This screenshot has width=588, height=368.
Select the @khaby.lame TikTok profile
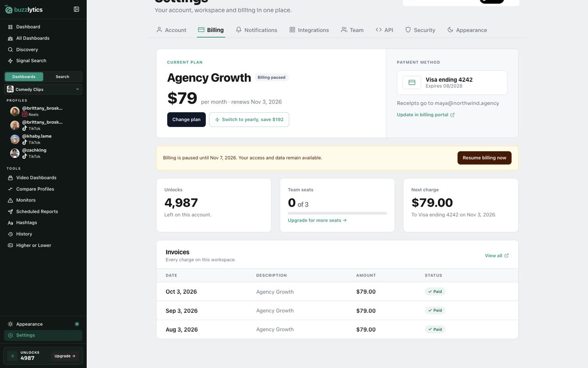point(37,139)
